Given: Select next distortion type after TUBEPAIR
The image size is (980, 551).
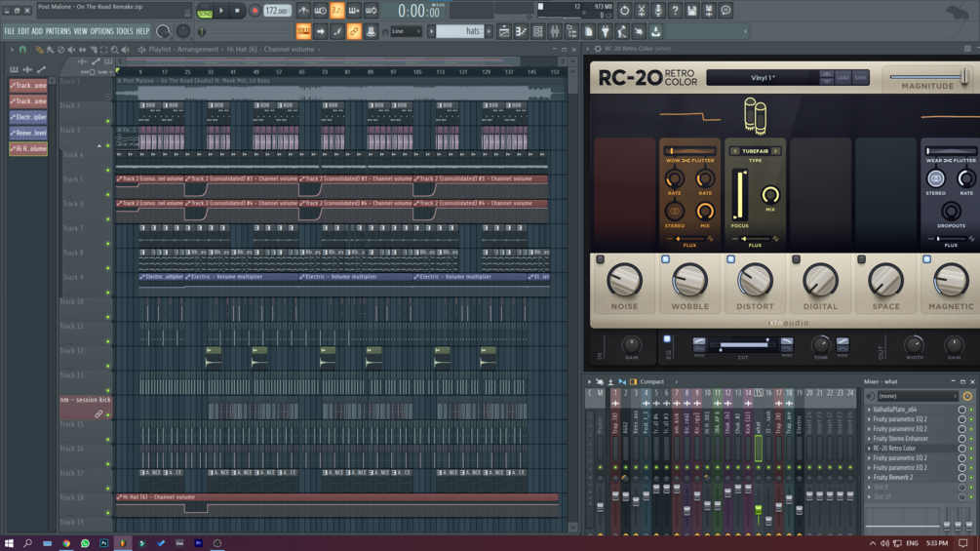Looking at the screenshot, I should pyautogui.click(x=776, y=151).
